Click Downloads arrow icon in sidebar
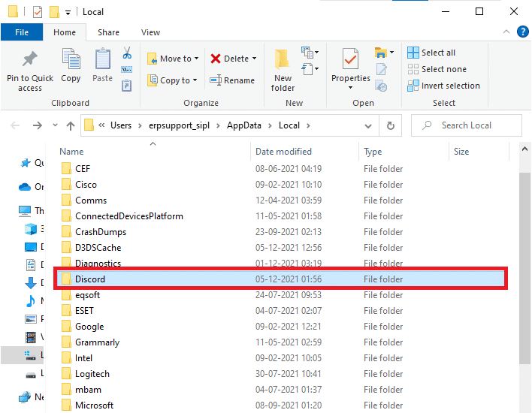 coord(31,283)
